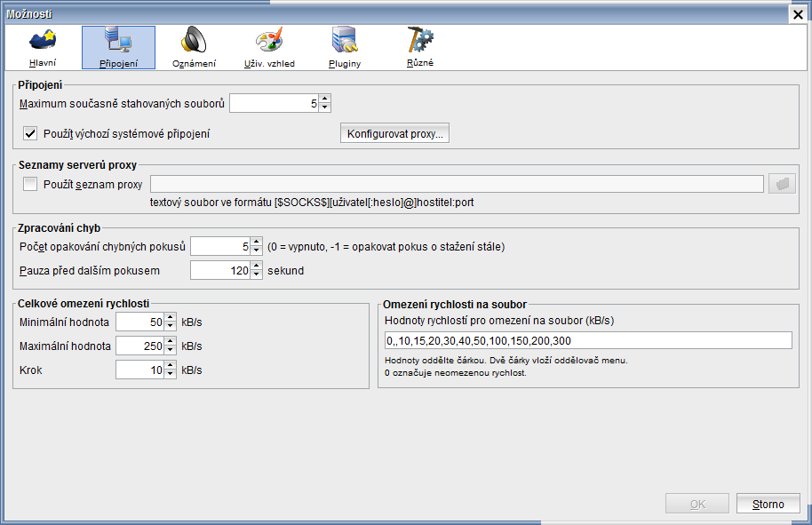Uncheck Použít výchozí systémové připojení
The height and width of the screenshot is (525, 812).
[30, 134]
